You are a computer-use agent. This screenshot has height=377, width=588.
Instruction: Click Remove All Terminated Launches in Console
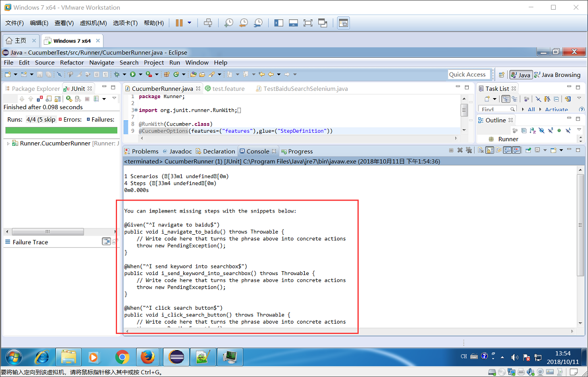[468, 151]
